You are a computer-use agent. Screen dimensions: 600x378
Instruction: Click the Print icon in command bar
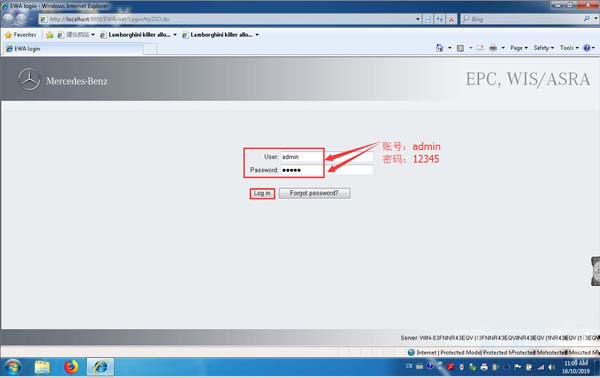493,48
